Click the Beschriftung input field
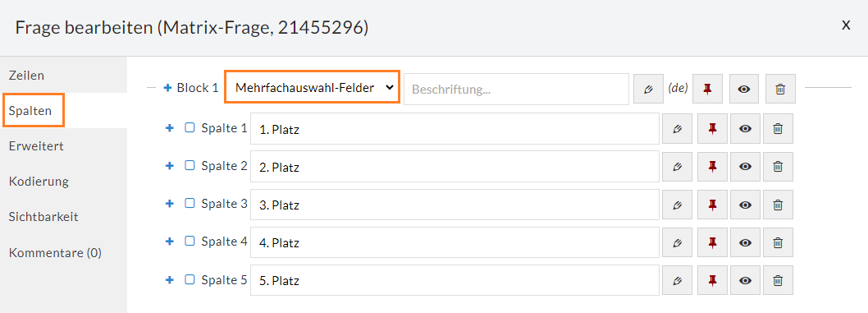The image size is (868, 313). [x=517, y=89]
